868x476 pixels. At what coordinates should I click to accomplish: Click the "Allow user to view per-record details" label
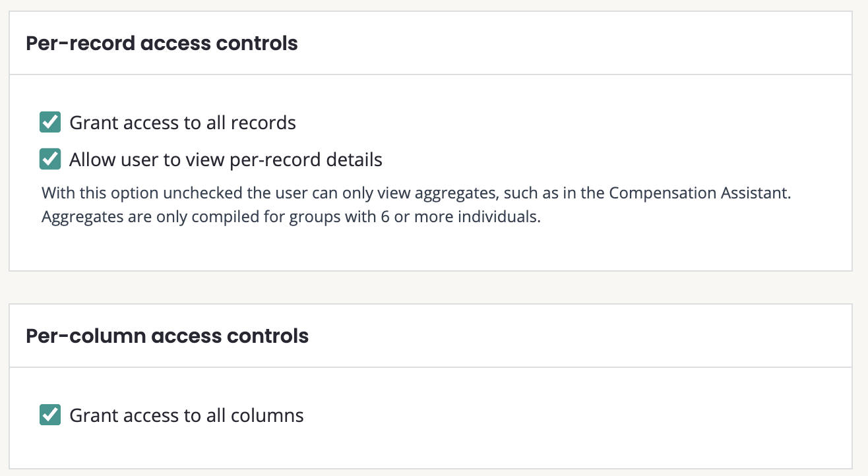226,160
